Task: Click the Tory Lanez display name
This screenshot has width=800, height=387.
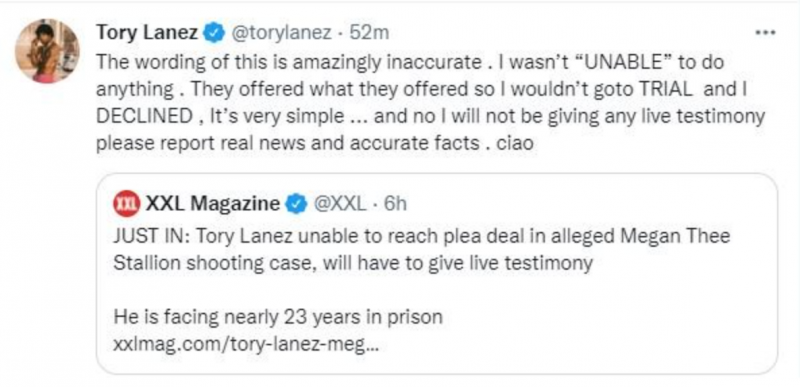Action: tap(147, 33)
